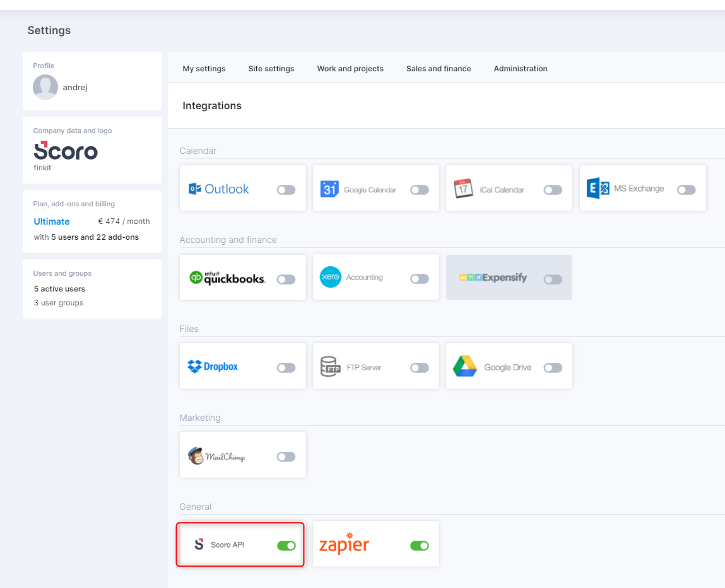Turn on the Google Calendar toggle
Image resolution: width=725 pixels, height=588 pixels.
tap(420, 190)
